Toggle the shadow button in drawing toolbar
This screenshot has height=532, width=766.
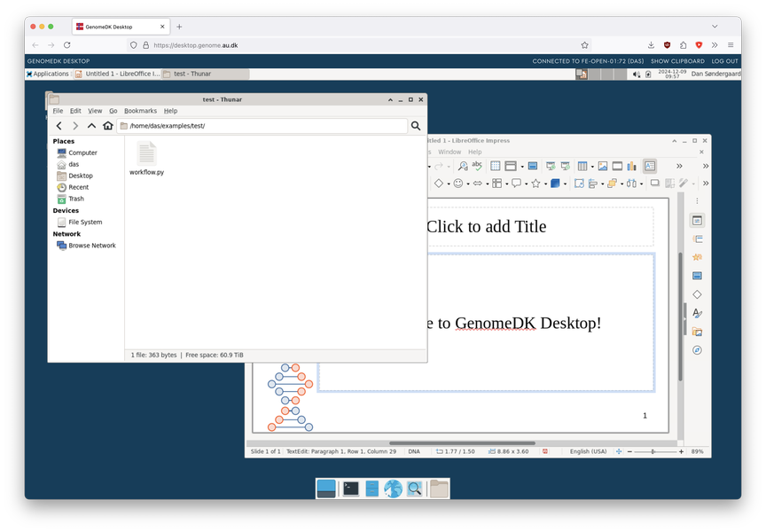[655, 184]
